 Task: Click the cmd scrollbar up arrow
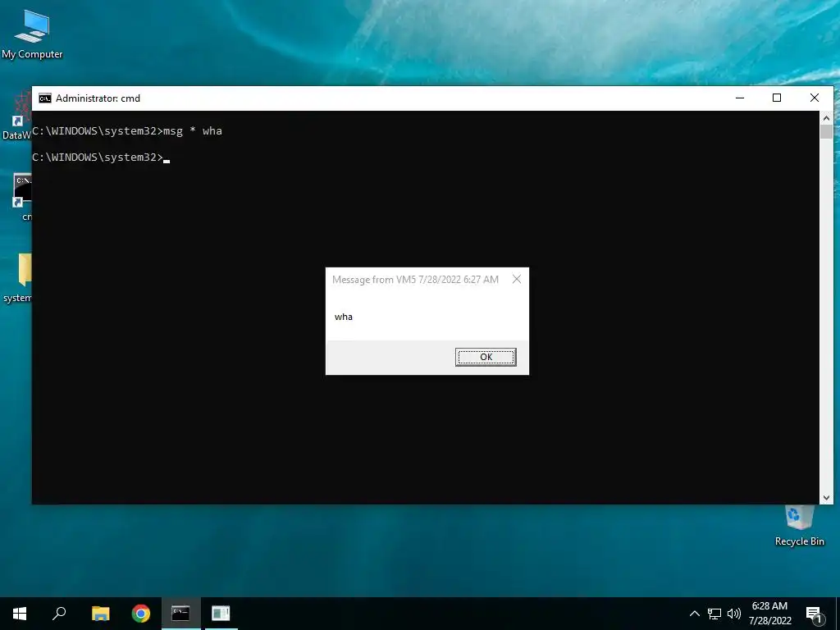pyautogui.click(x=826, y=118)
